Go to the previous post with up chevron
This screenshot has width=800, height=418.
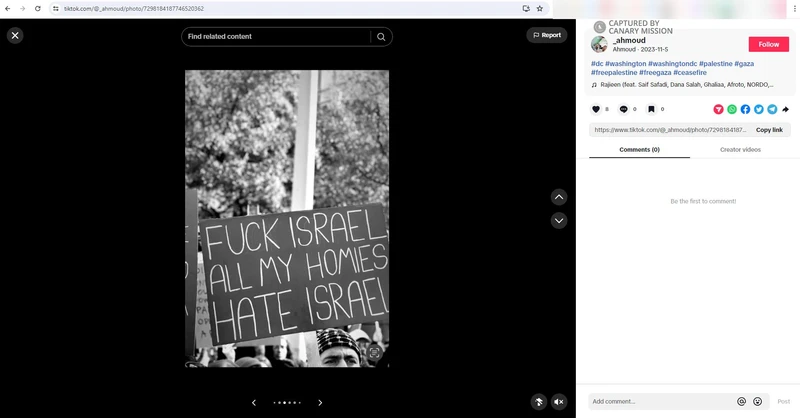[559, 197]
